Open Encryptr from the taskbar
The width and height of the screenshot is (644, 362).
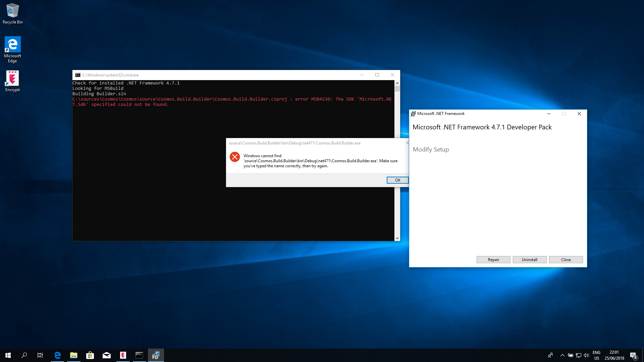pyautogui.click(x=123, y=355)
